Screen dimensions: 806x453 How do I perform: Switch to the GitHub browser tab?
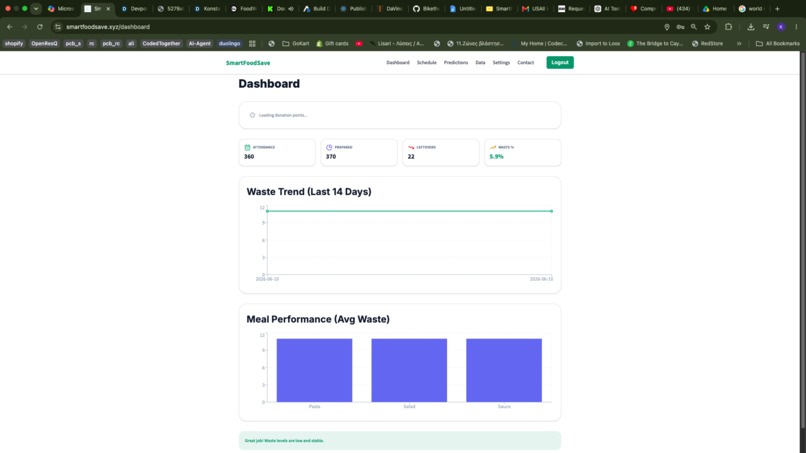(426, 9)
